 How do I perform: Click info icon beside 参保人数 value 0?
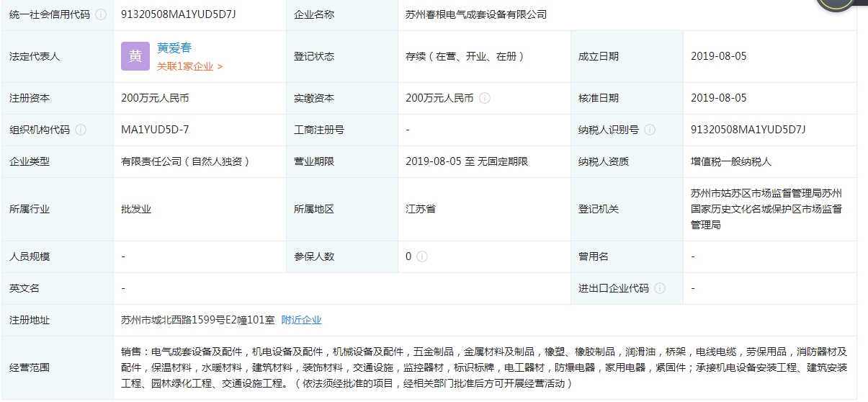coord(422,256)
